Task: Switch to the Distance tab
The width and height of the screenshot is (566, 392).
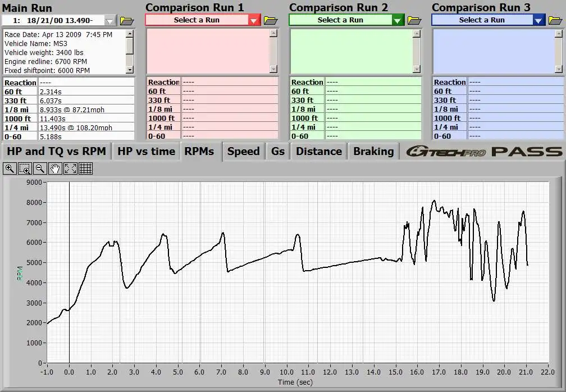Action: [318, 152]
